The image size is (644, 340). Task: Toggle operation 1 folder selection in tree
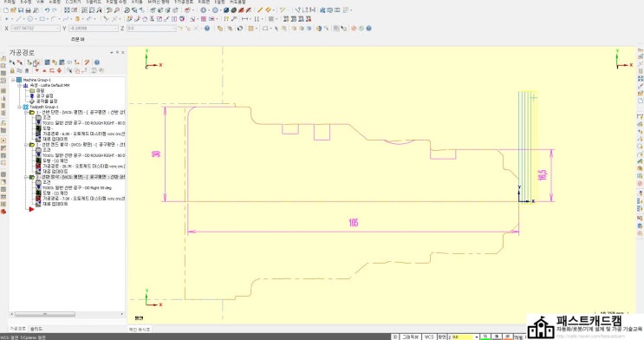point(31,112)
